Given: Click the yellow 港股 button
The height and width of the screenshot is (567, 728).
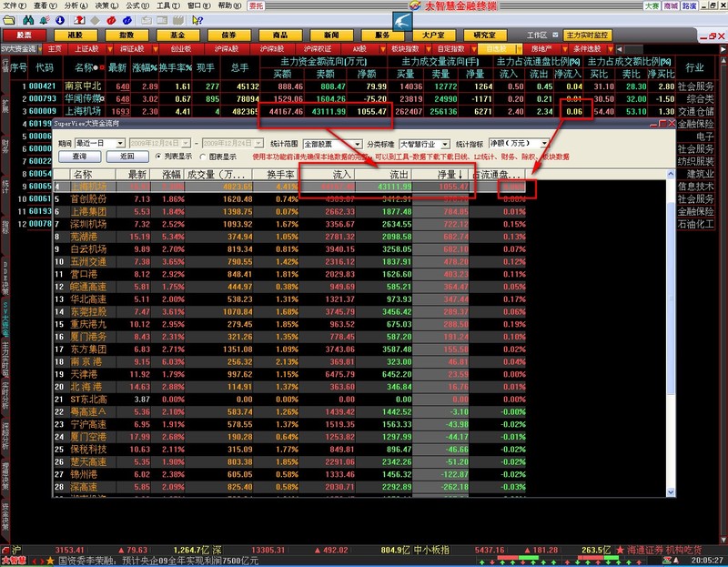Looking at the screenshot, I should (76, 35).
